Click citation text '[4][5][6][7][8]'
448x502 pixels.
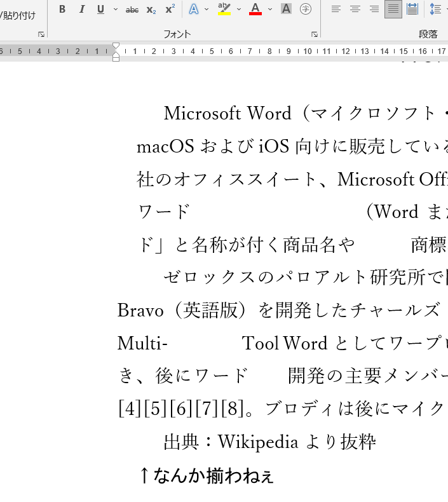[x=181, y=409]
